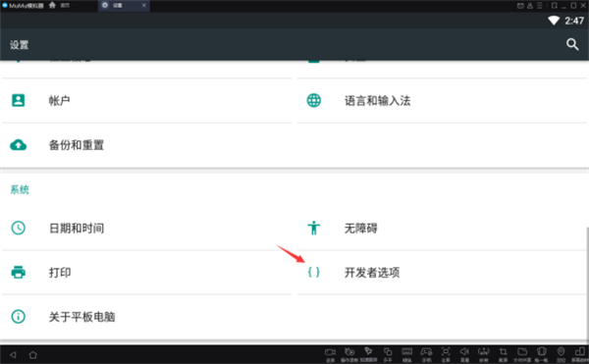
Task: Open 无障碍 via its accessibility figure icon
Action: (314, 228)
